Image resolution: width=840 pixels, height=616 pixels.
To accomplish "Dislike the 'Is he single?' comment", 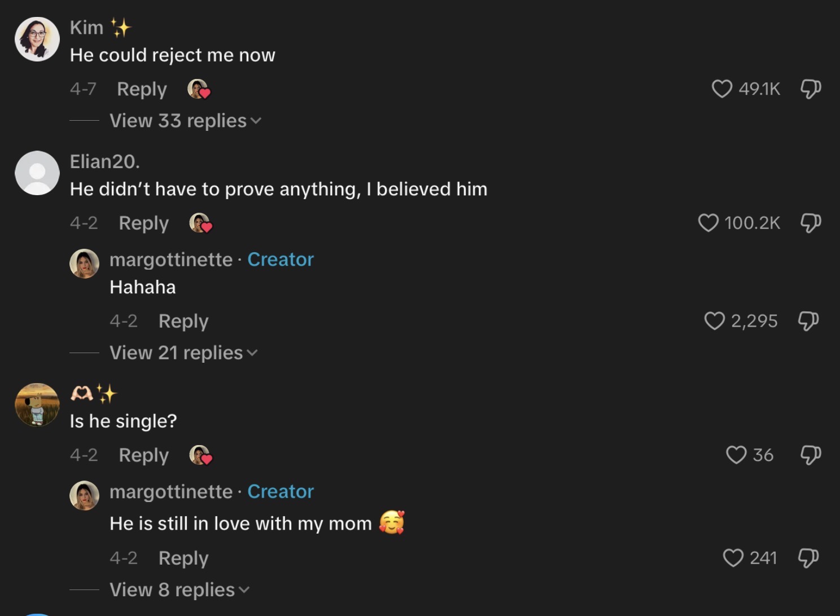I will point(811,455).
